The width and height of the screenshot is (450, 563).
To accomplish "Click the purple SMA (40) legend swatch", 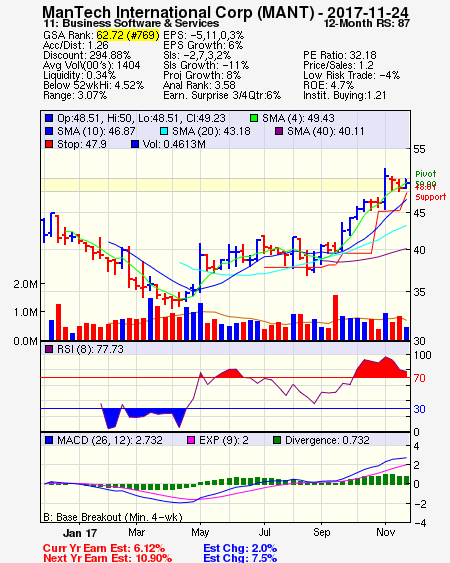I will click(279, 131).
